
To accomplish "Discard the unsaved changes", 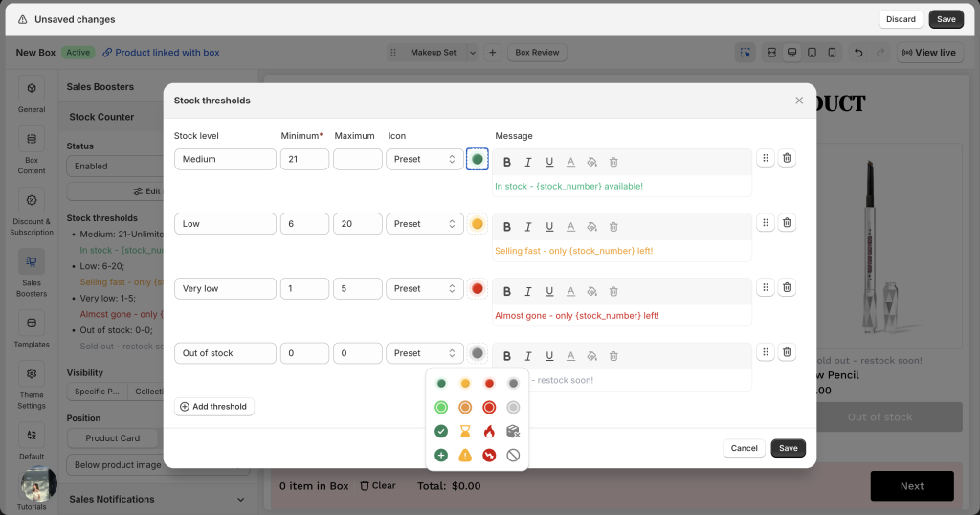I will tap(901, 19).
